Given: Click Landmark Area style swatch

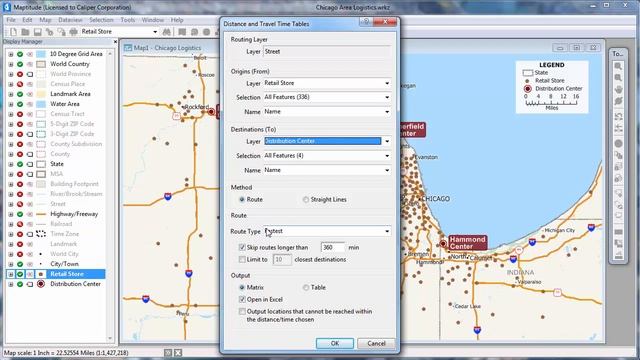Looking at the screenshot, I should pyautogui.click(x=41, y=94).
